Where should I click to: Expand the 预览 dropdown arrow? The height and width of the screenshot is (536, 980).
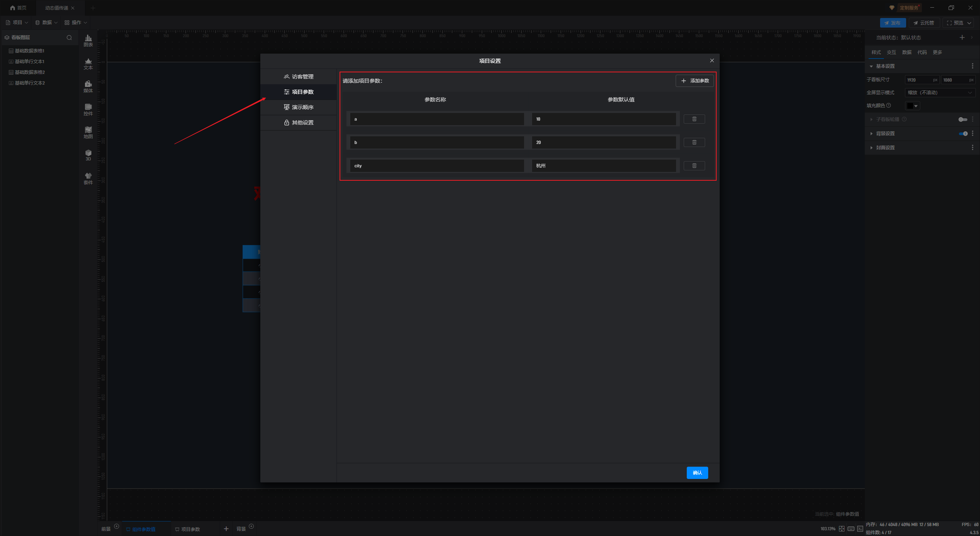point(969,23)
